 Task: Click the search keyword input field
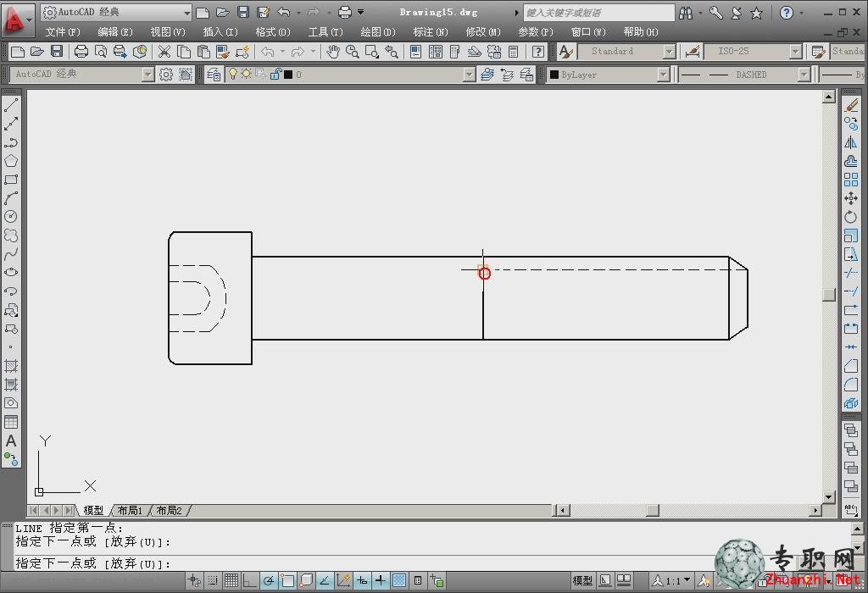pos(599,12)
